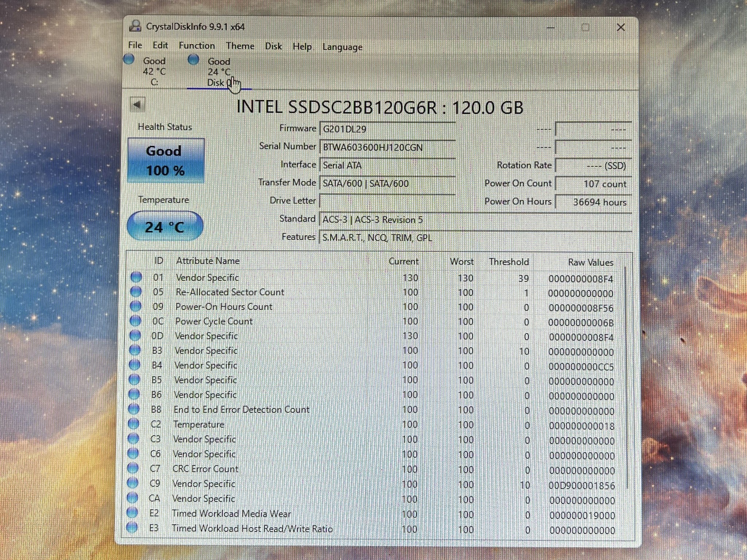Screen dimensions: 747x560
Task: Click status orb of End to End Error row
Action: (x=133, y=409)
